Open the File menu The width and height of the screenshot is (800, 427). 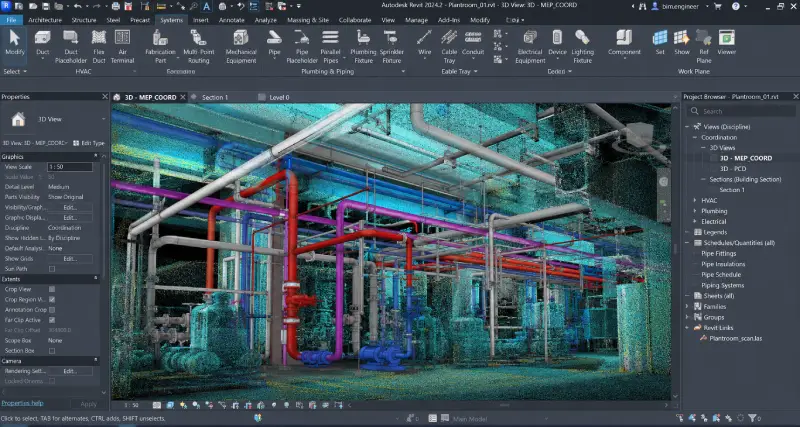click(11, 20)
